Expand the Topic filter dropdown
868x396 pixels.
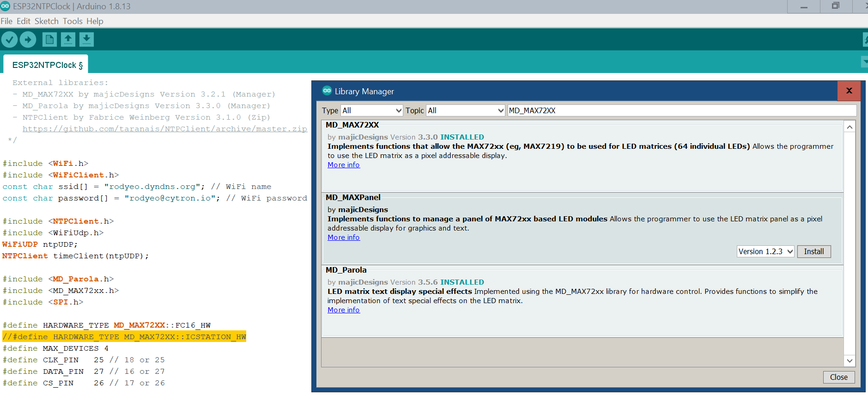click(466, 110)
